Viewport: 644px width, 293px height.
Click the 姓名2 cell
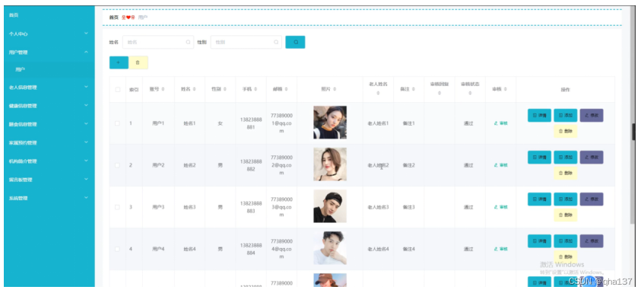click(189, 165)
